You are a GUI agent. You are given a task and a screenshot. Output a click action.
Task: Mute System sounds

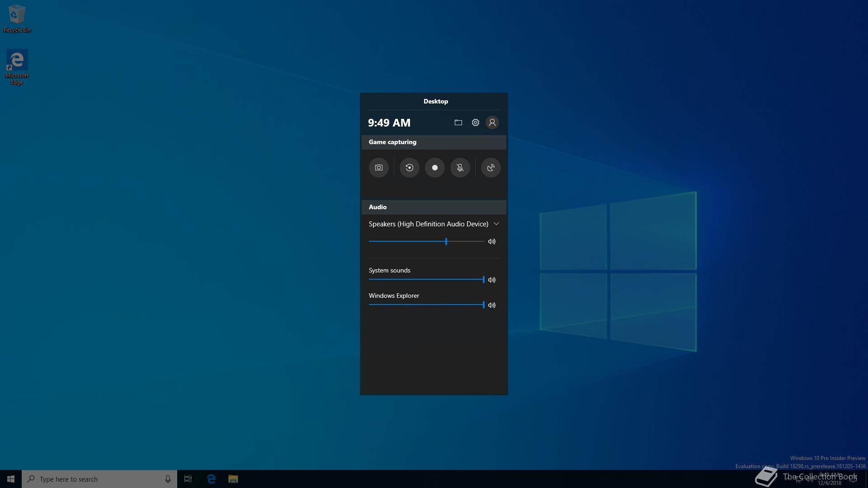coord(492,280)
